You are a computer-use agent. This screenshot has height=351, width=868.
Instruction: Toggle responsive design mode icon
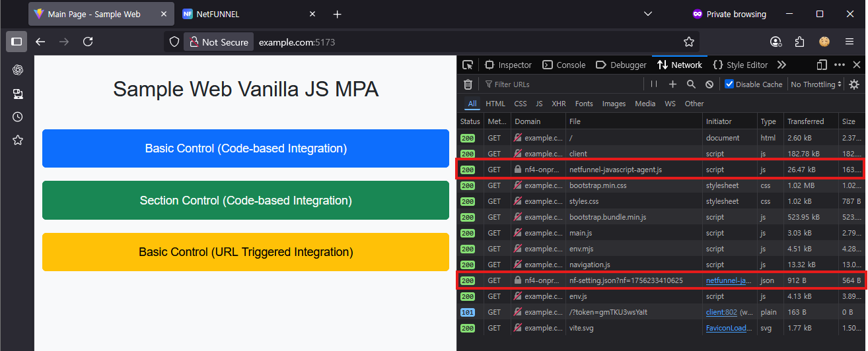point(822,65)
